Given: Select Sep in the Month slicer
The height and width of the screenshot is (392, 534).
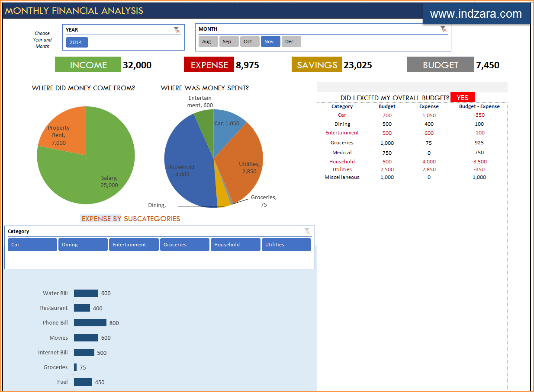Looking at the screenshot, I should (228, 41).
